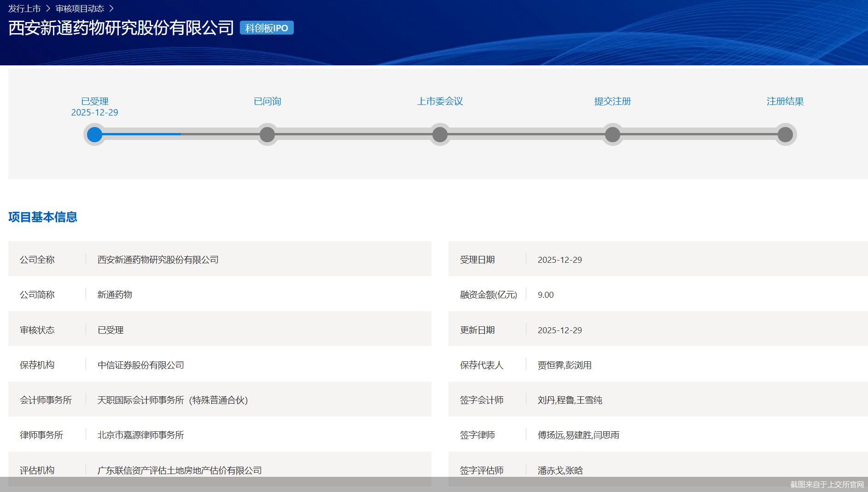Click the 已受理 stage label
Image resolution: width=868 pixels, height=492 pixels.
94,101
